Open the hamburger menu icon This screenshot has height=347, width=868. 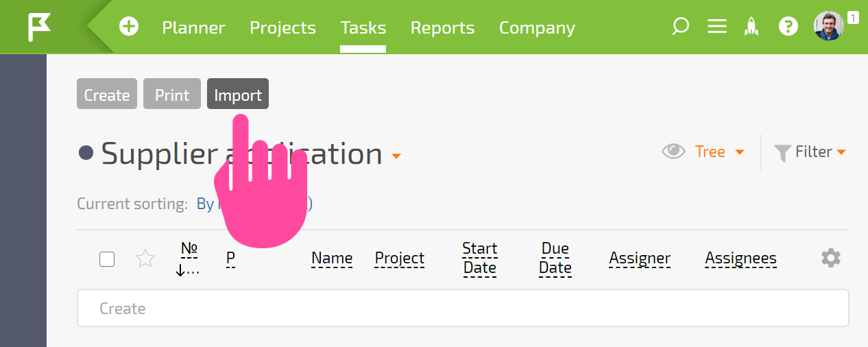point(717,27)
